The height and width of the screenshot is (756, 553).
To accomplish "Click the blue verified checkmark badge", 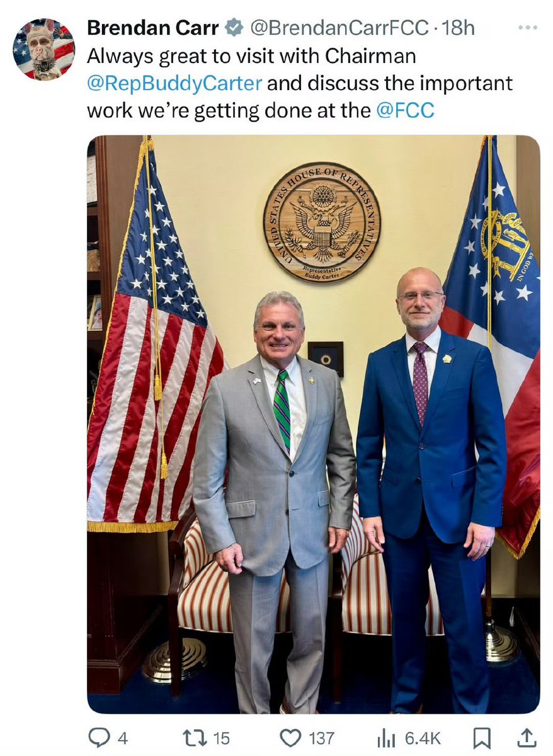I will coord(234,28).
